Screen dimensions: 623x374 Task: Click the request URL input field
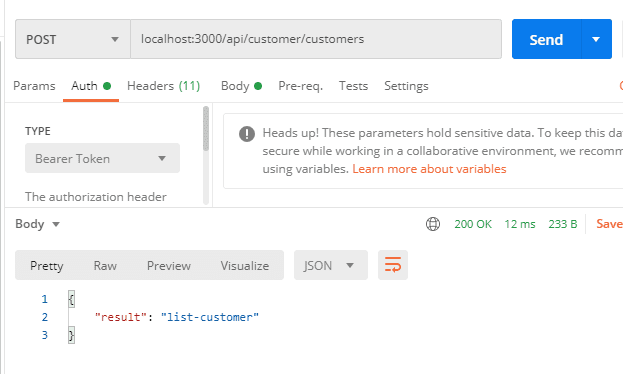pos(316,39)
